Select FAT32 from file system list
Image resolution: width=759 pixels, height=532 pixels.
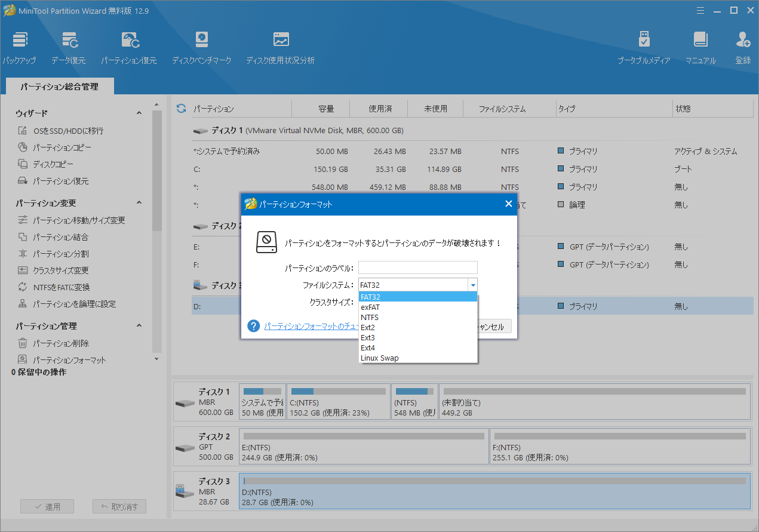[x=418, y=297]
